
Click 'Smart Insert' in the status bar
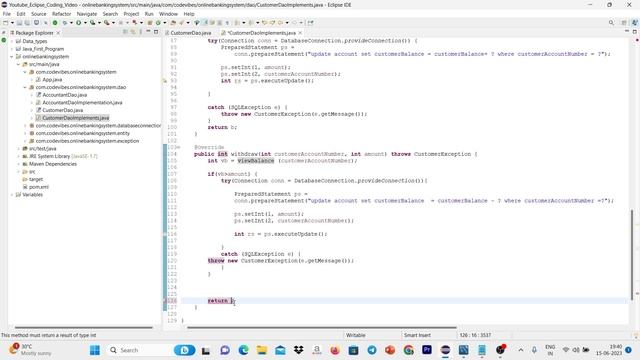(x=417, y=335)
